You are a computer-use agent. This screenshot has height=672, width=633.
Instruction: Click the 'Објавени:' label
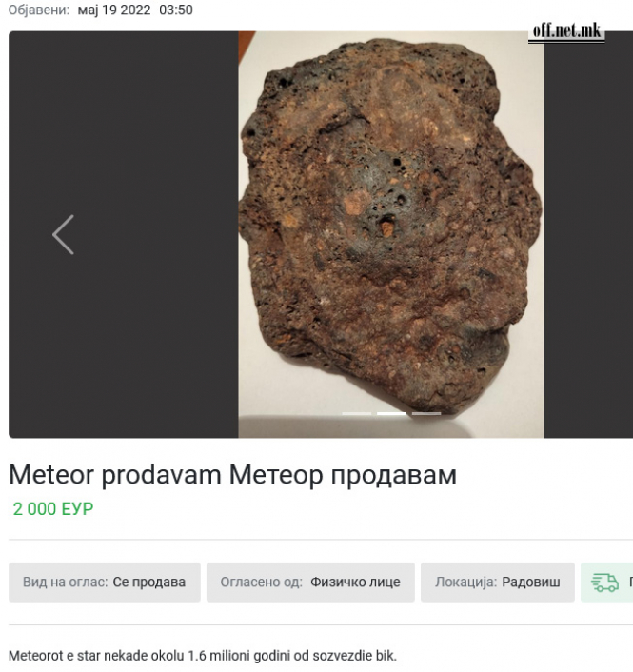click(39, 10)
